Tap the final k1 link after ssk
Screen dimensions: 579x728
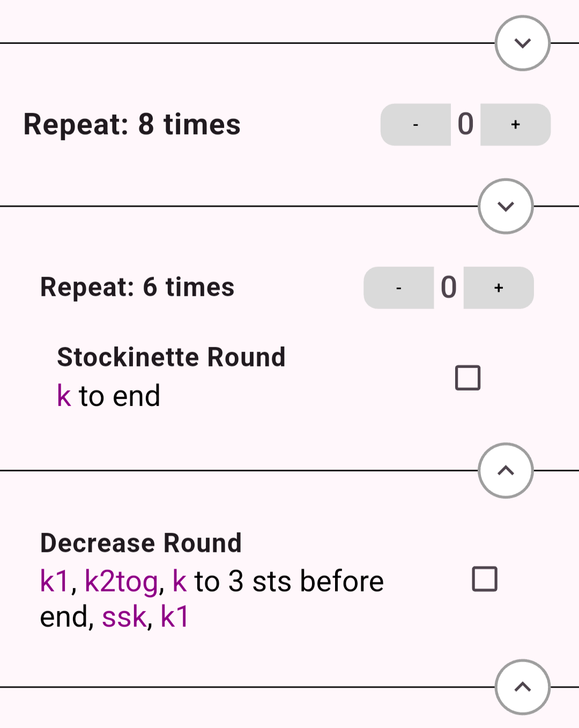click(x=175, y=617)
